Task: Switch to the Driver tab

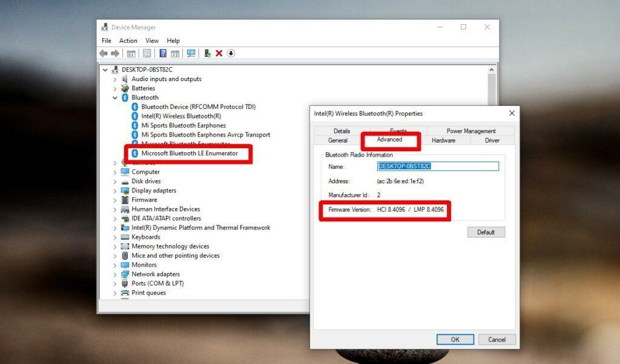Action: click(492, 140)
